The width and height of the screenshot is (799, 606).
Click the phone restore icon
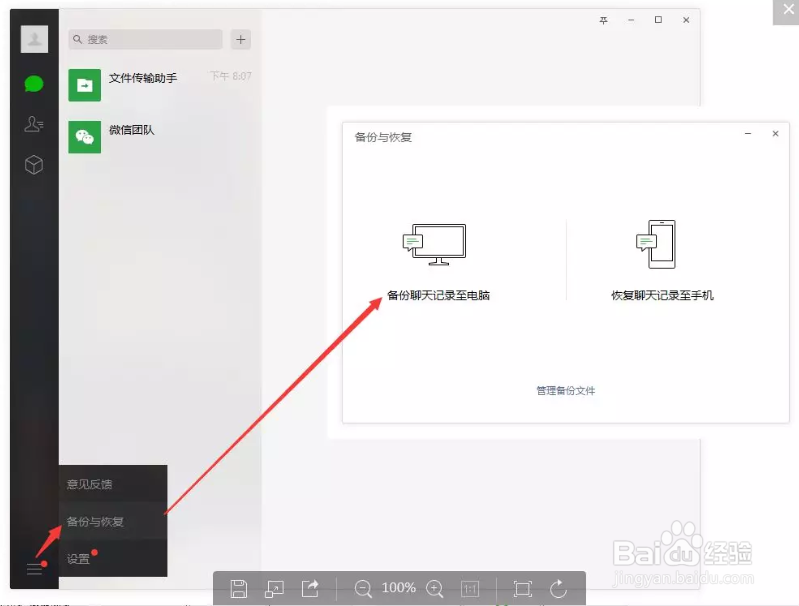tap(656, 244)
